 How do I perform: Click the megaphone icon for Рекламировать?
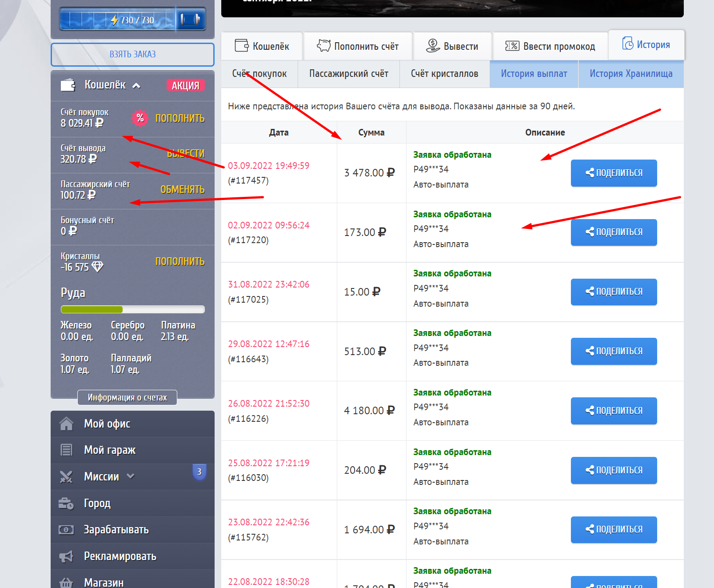(66, 556)
